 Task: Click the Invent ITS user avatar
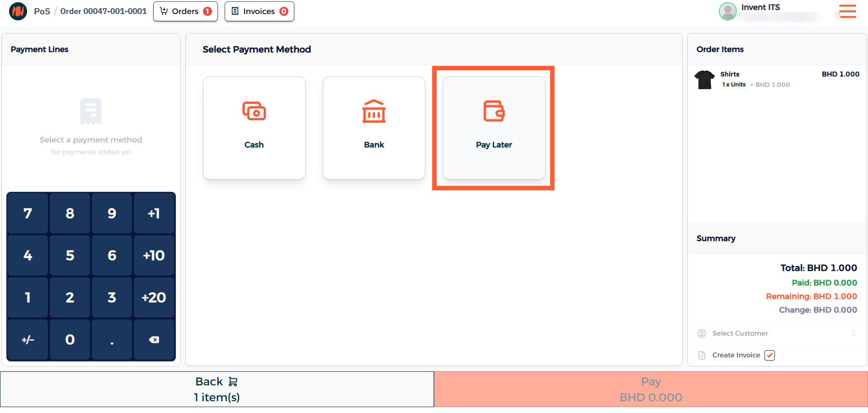pyautogui.click(x=727, y=12)
